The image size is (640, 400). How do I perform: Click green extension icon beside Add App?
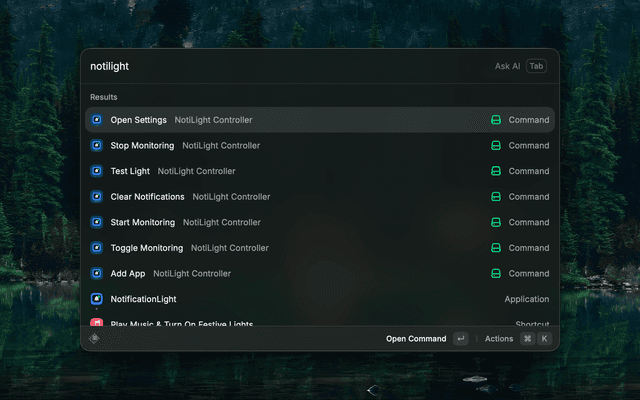tap(495, 274)
